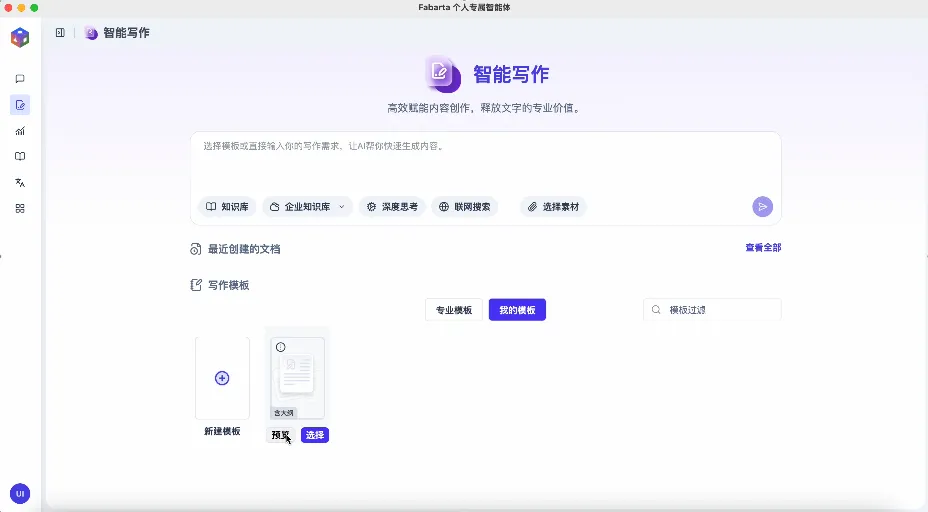Click the 模板过滤 search field
The image size is (928, 512).
720,310
